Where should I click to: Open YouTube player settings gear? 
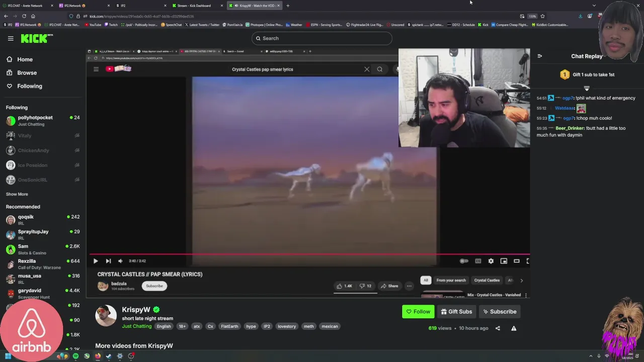coord(491,261)
